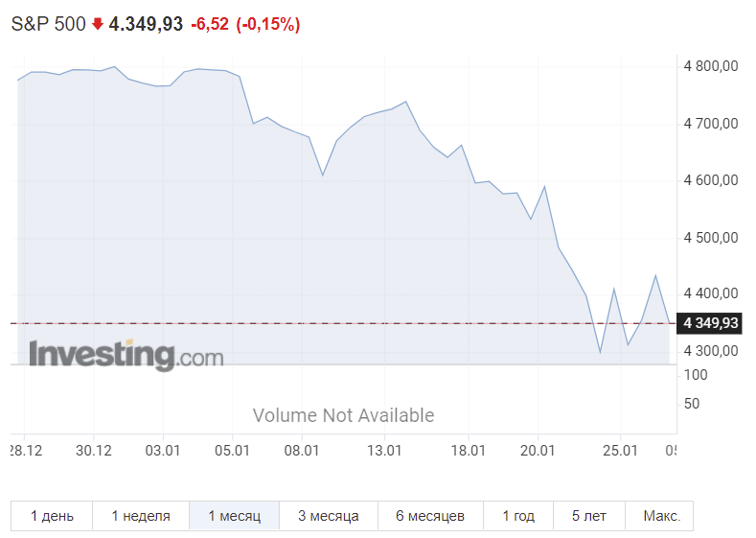Viewport: 756px width, 538px height.
Task: Click the 4.349,93 current price value
Action: coord(146,24)
